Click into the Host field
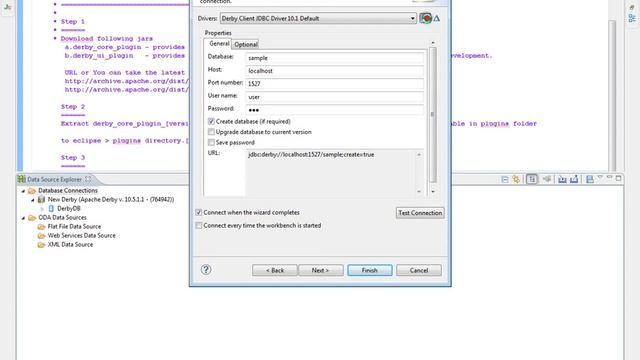This screenshot has height=360, width=640. 334,71
